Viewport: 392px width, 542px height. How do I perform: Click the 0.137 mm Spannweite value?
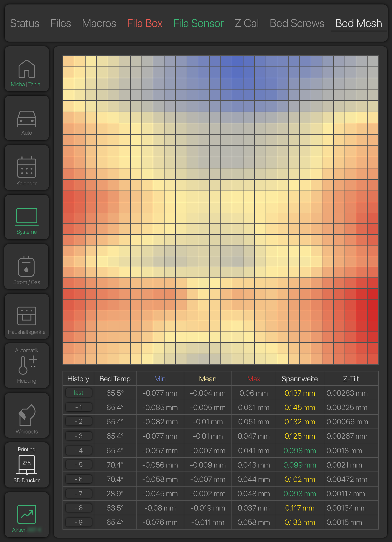[x=300, y=393]
